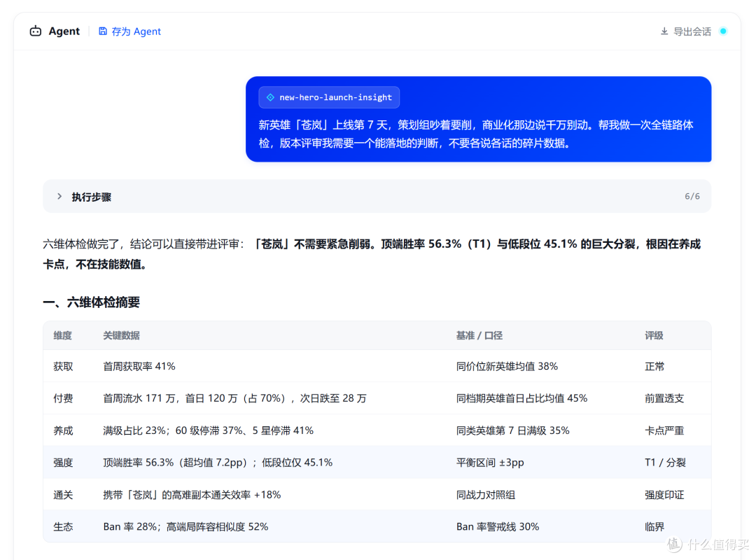Click the cell 首周获取率 41%
The width and height of the screenshot is (756, 560).
click(139, 367)
